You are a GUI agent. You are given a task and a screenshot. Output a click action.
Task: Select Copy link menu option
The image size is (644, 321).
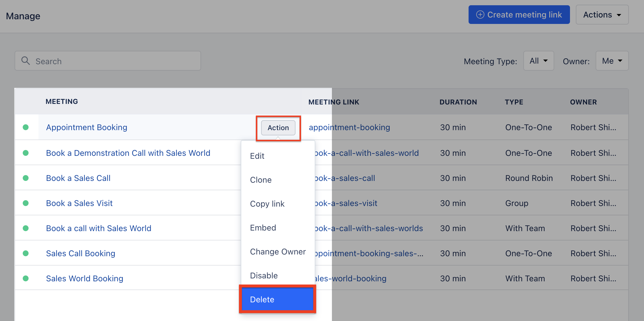point(267,204)
